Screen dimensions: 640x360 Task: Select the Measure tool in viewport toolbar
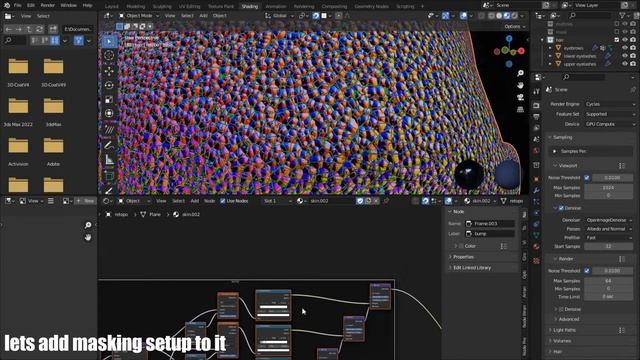coord(109,160)
